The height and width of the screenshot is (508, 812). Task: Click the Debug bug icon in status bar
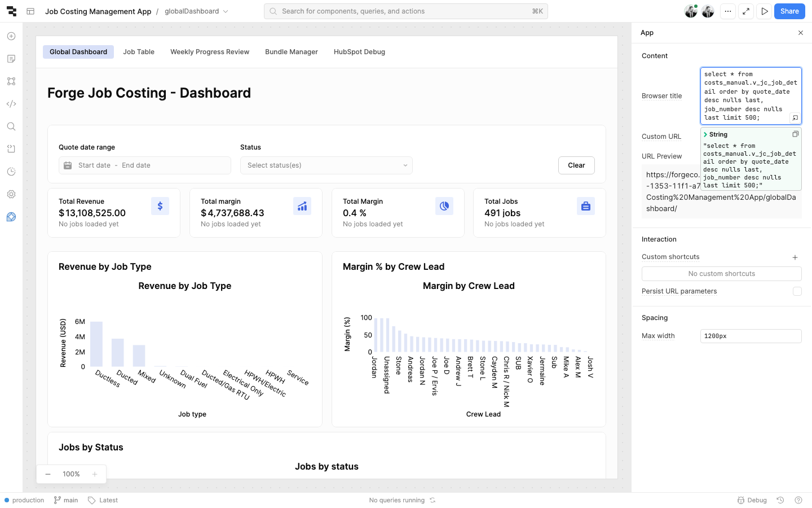(752, 500)
